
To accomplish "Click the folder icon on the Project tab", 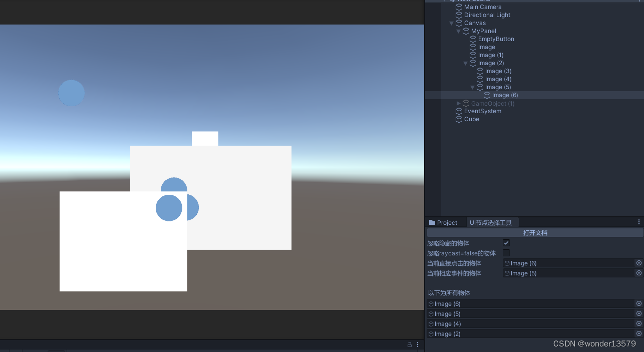I will click(432, 222).
